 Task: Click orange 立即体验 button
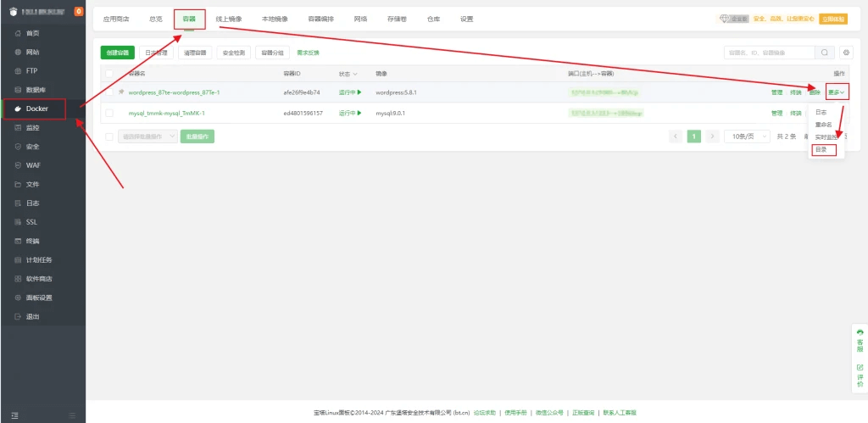point(833,19)
